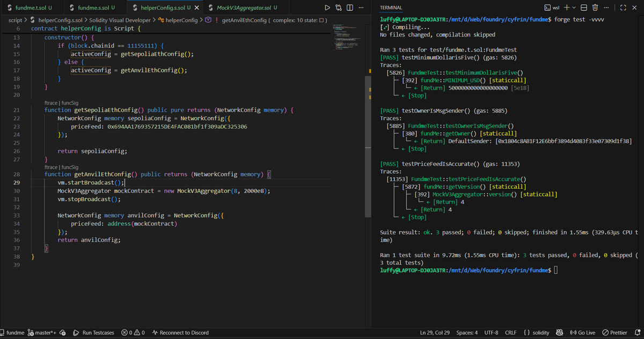
Task: Click line number 29 in gutter
Action: pos(16,182)
